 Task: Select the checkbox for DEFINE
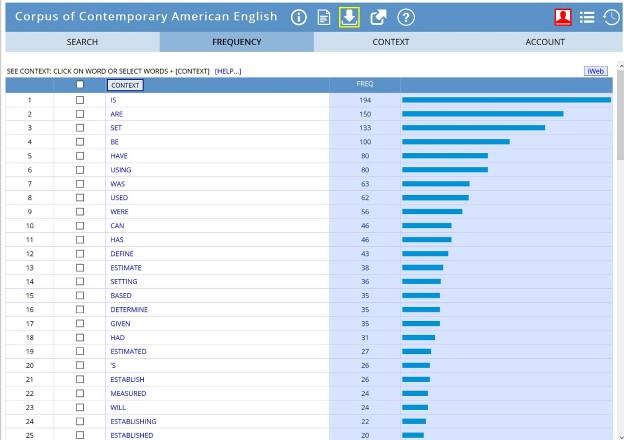(x=80, y=254)
